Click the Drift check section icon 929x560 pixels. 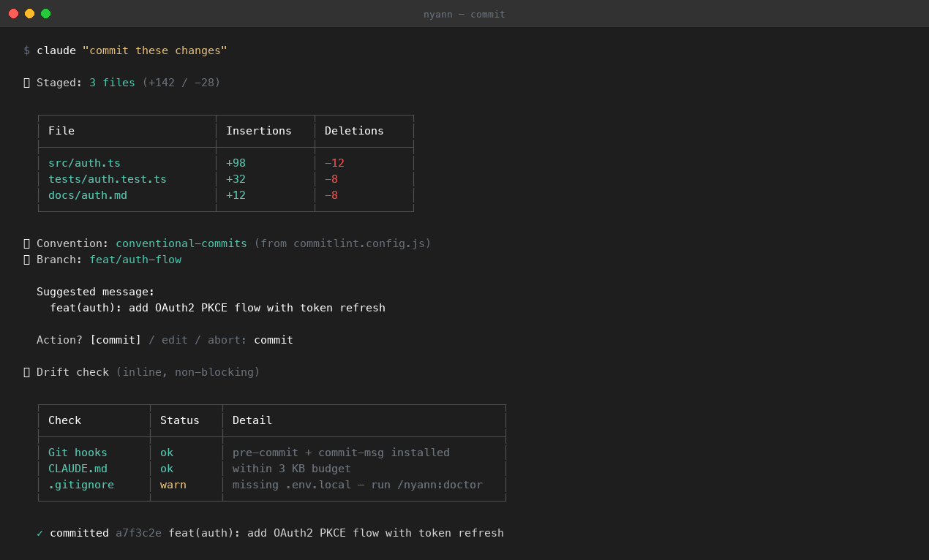[26, 371]
